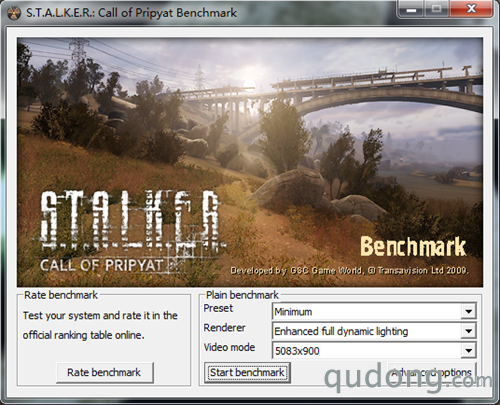Open the Preset dropdown arrow
500x405 pixels.
(x=469, y=312)
